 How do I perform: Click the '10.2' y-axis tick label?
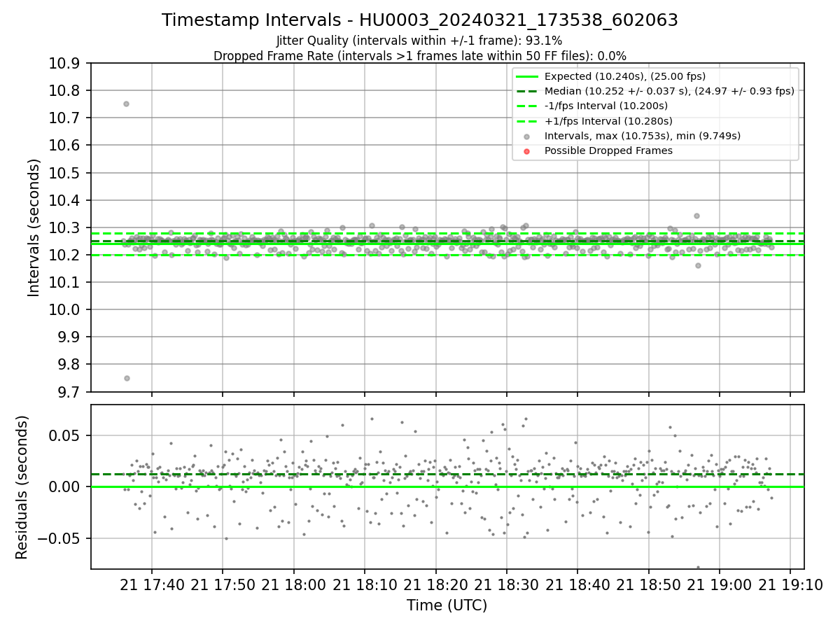66,255
